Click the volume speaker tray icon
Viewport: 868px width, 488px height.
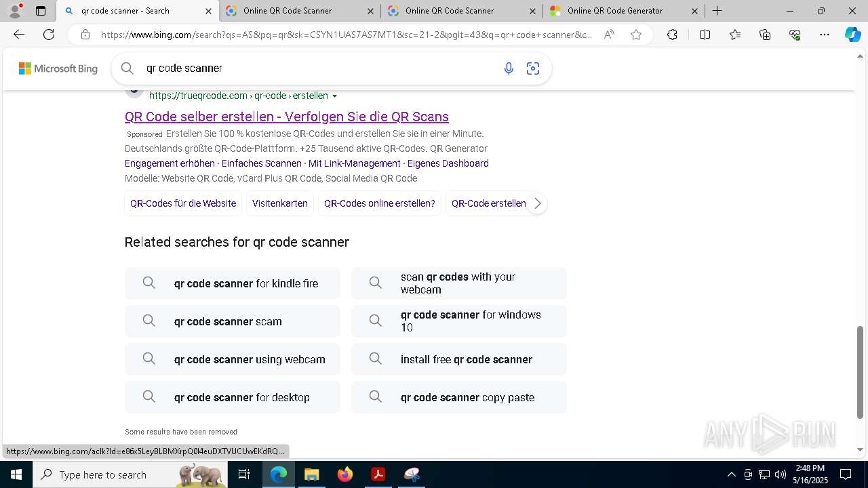click(781, 474)
